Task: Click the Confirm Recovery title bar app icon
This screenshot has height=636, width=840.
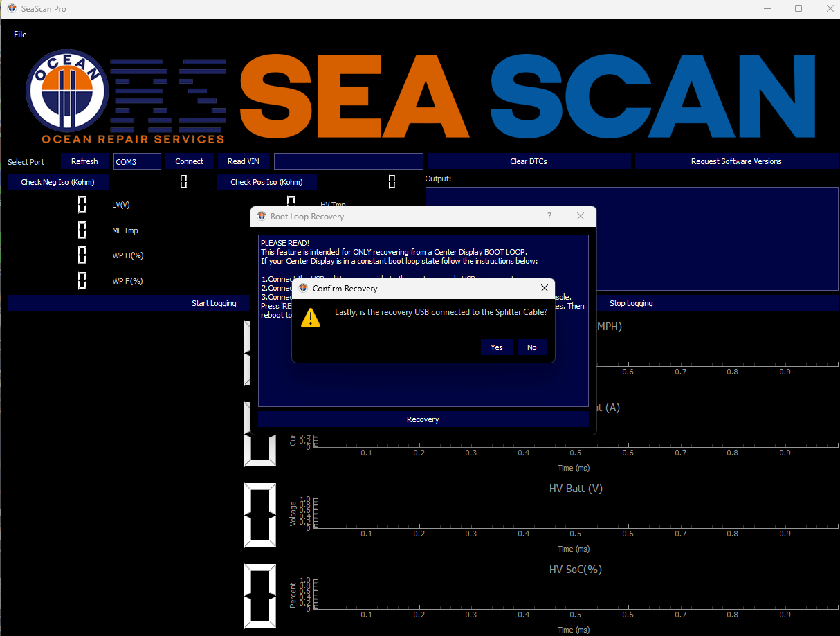Action: coord(303,288)
